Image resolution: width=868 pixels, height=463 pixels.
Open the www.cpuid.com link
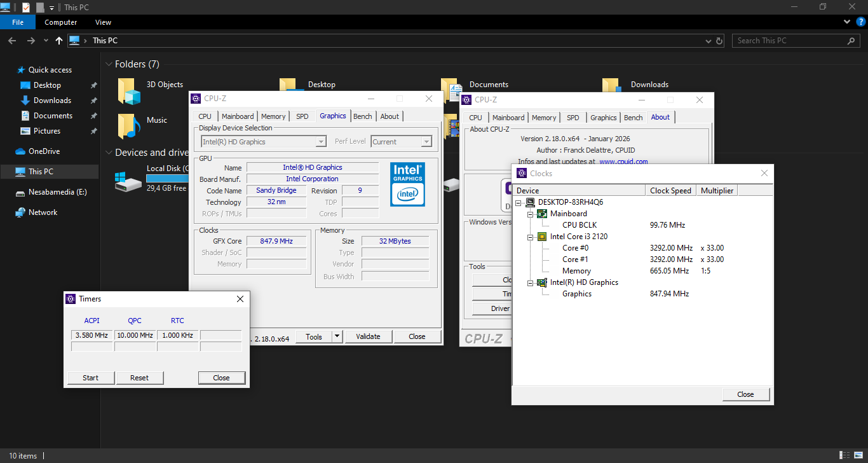coord(623,162)
